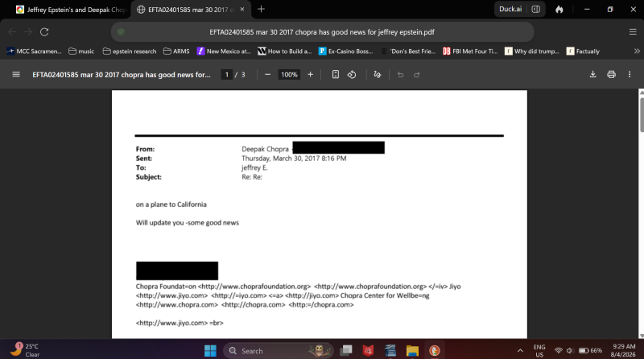
Task: Click the undo arrow in PDF toolbar
Action: [x=400, y=74]
